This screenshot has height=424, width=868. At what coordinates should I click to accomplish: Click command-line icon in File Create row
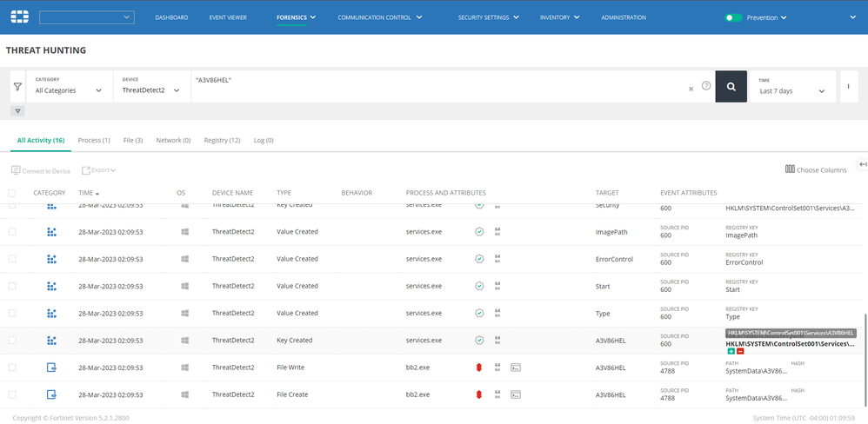[516, 394]
